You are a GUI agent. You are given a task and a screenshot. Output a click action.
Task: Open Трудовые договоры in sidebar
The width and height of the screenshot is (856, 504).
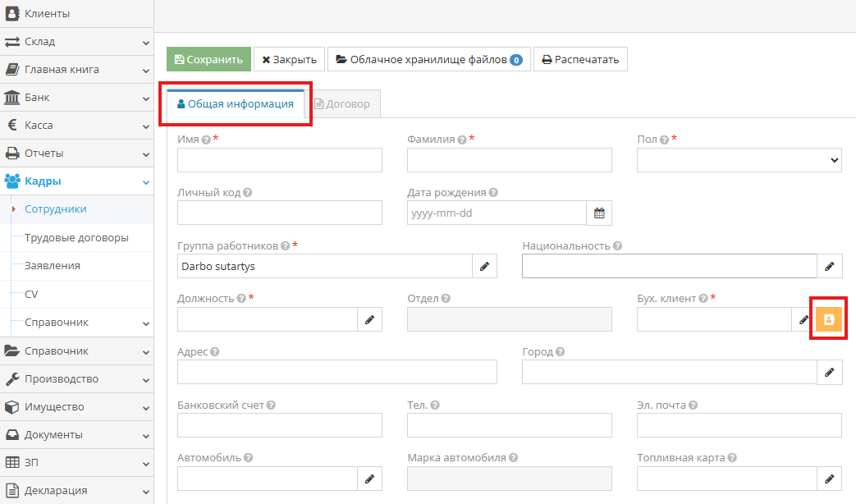[76, 238]
